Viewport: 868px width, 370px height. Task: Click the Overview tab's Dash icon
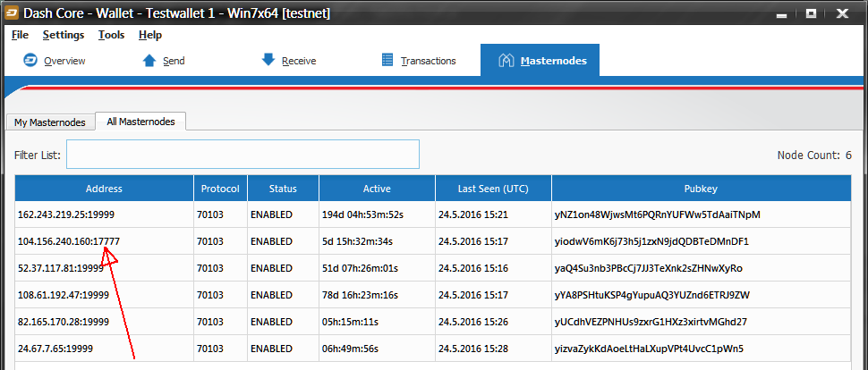(x=30, y=60)
